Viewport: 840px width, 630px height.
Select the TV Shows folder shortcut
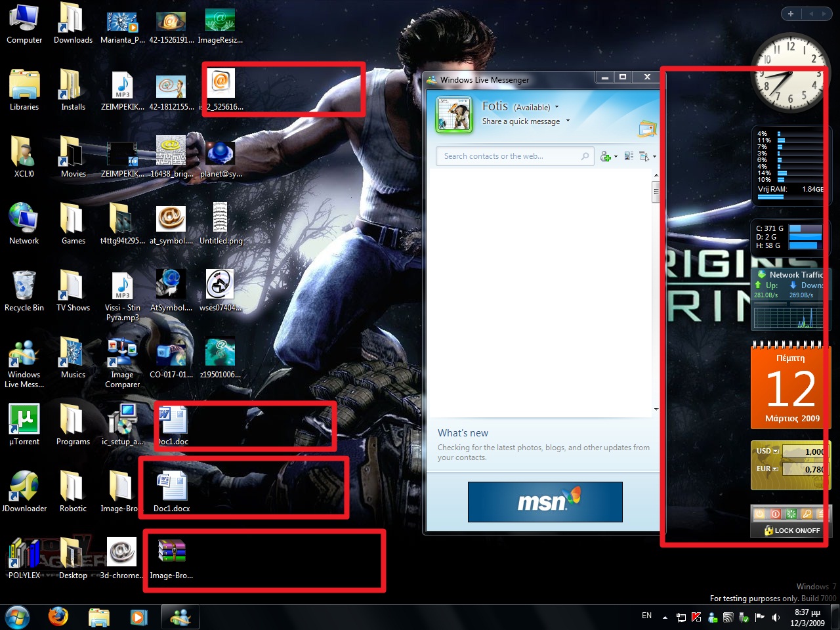point(73,291)
